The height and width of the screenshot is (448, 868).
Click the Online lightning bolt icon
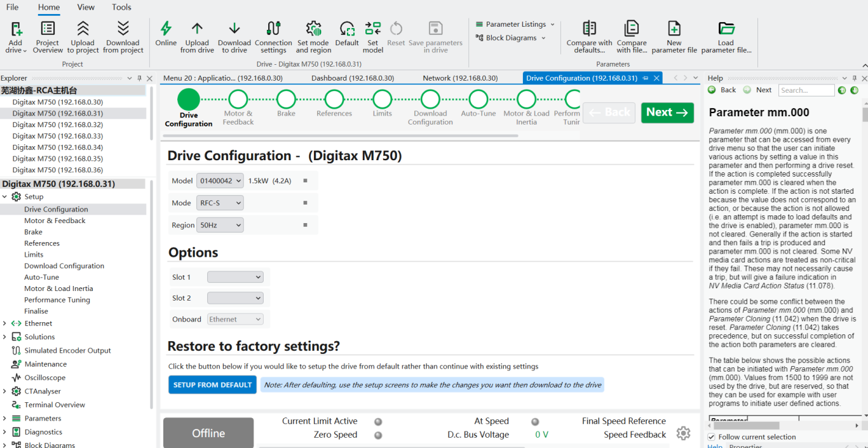click(x=166, y=29)
